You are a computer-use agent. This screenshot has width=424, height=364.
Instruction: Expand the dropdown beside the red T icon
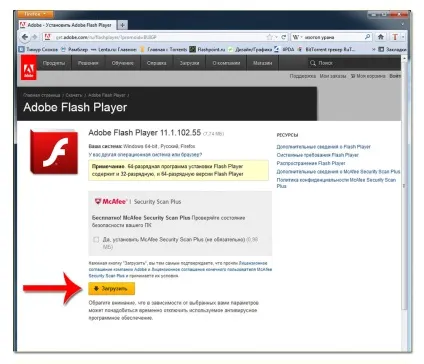403,37
